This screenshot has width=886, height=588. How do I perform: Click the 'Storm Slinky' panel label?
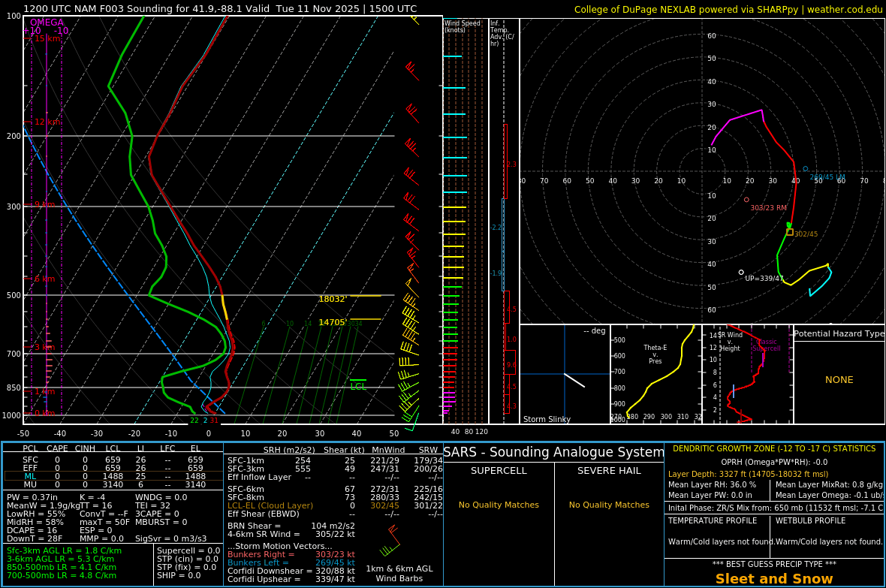tap(547, 419)
